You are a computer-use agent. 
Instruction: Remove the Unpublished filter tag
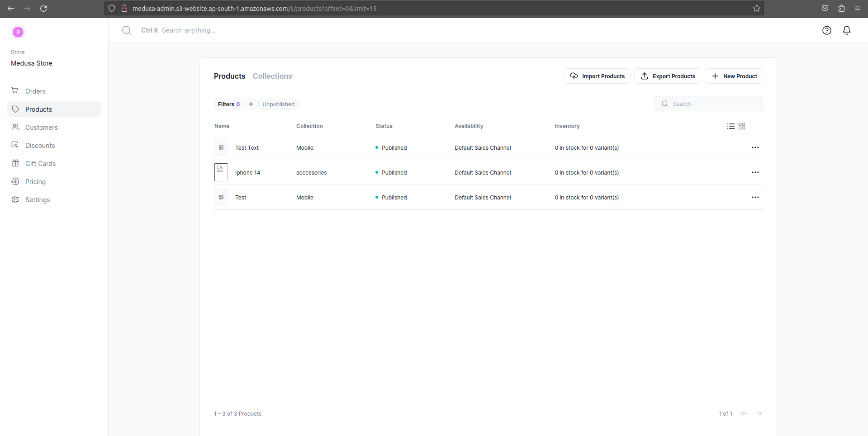pyautogui.click(x=278, y=104)
